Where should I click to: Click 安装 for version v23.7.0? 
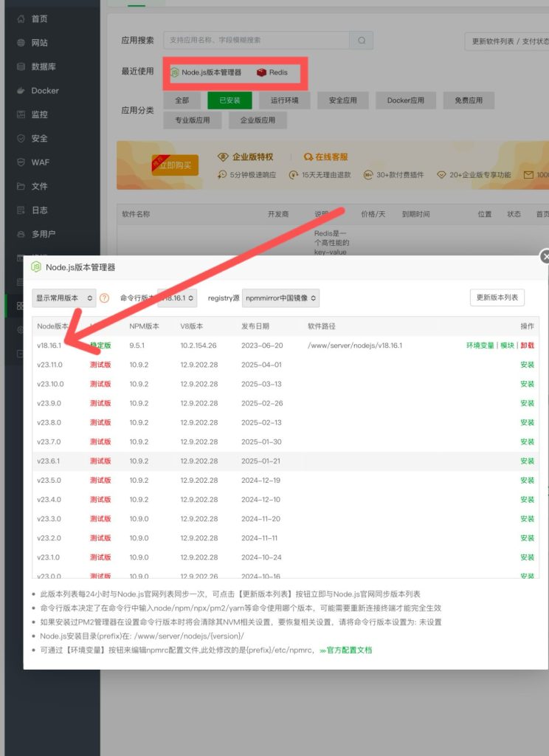coord(528,442)
